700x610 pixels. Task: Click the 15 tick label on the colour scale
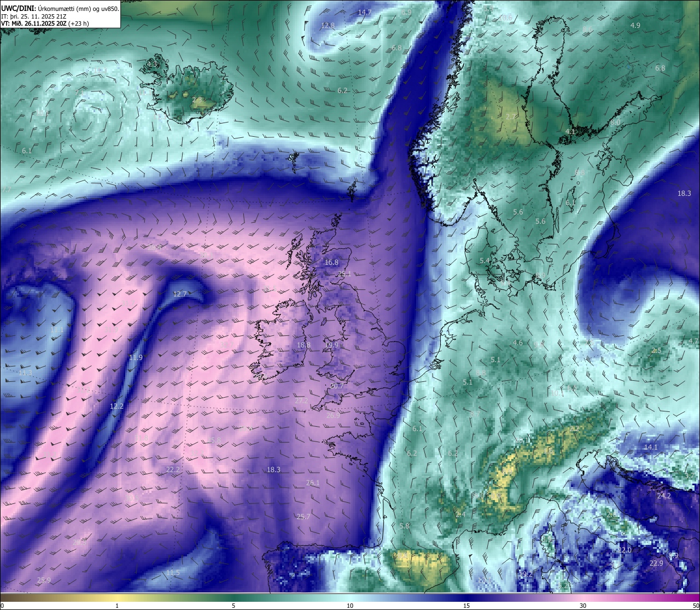point(466,606)
